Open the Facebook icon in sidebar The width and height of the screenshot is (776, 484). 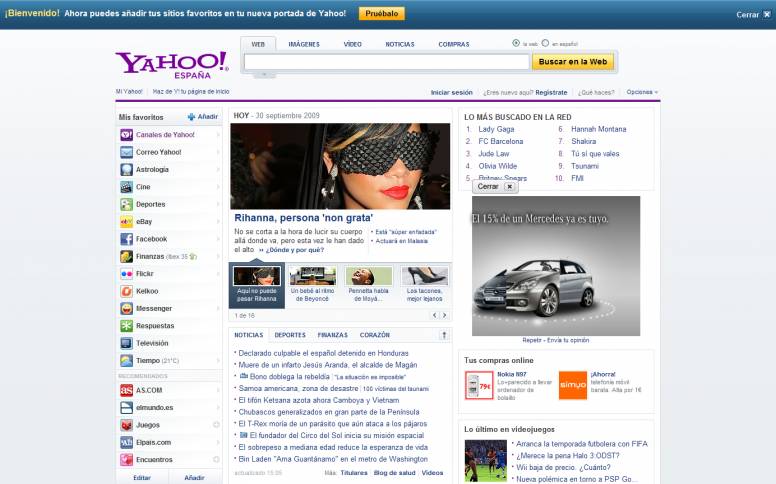coord(126,239)
